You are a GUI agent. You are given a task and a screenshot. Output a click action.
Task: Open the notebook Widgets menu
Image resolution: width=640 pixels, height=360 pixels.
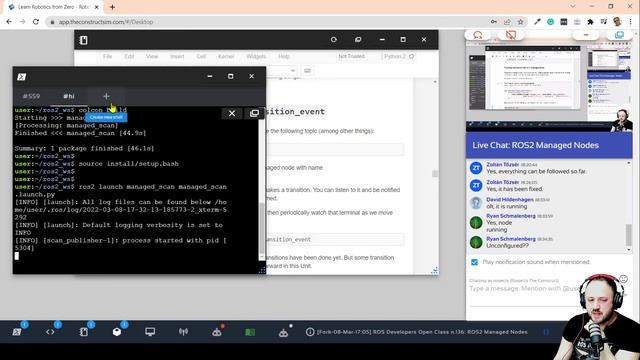256,56
